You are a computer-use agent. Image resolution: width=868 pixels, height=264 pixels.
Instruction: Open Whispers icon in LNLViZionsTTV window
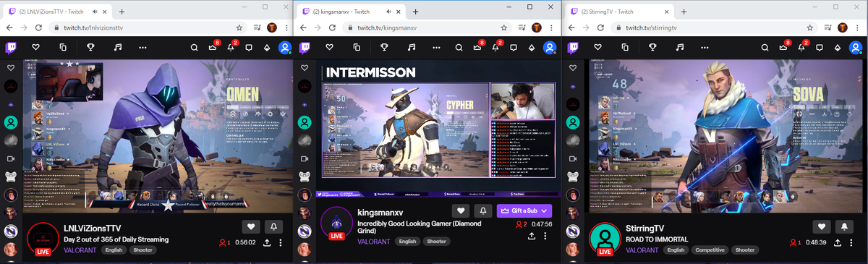(x=249, y=48)
